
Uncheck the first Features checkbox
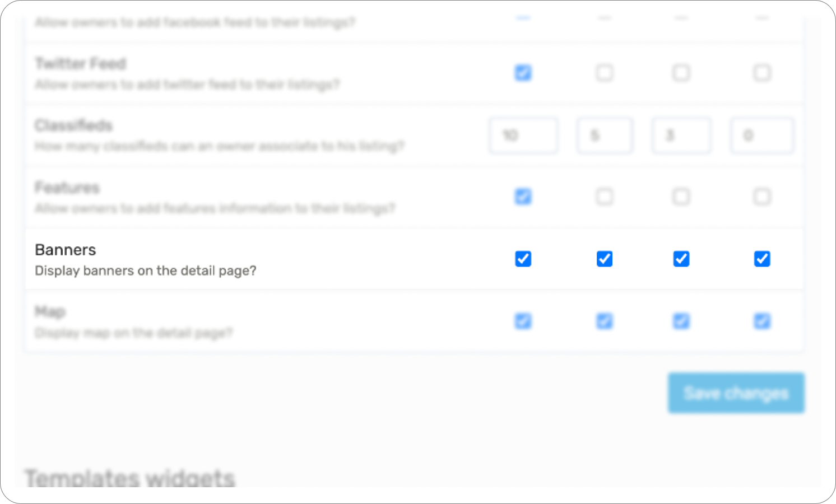523,197
